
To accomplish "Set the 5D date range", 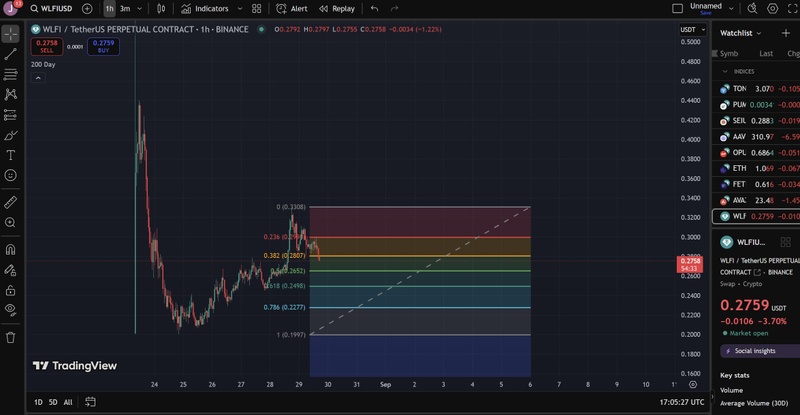I will (53, 402).
